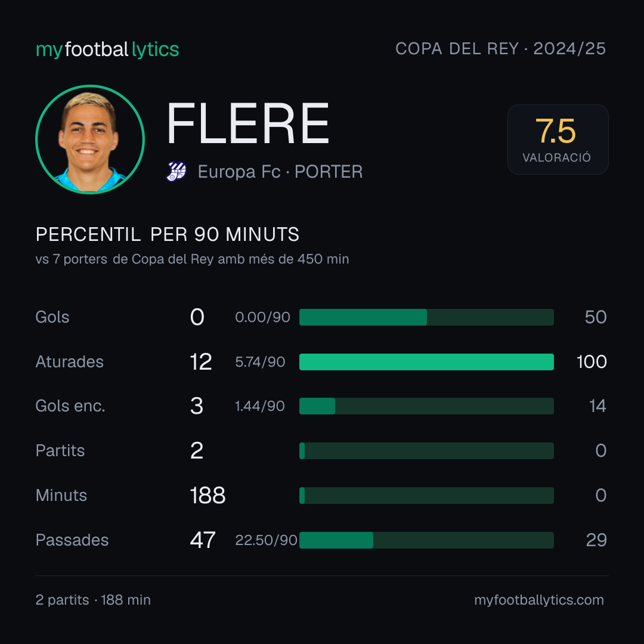Image resolution: width=644 pixels, height=644 pixels.
Task: Click the 2 partits · 188 min footer
Action: [93, 600]
